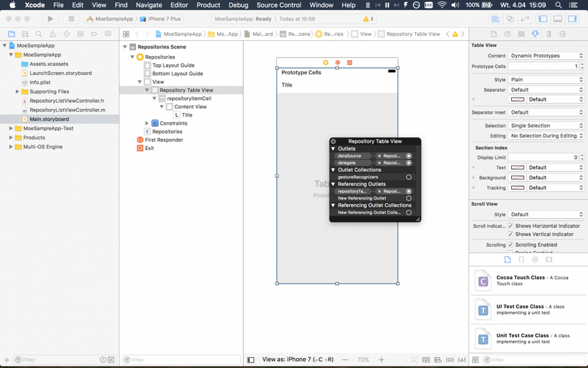Show Object library
588x368 pixels.
pyautogui.click(x=535, y=260)
